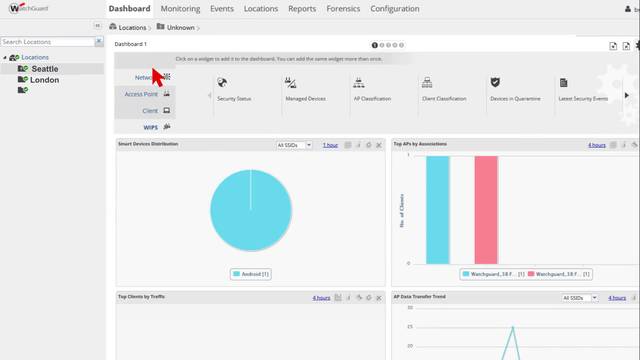Add the Devices in Quarantine widget

515,89
